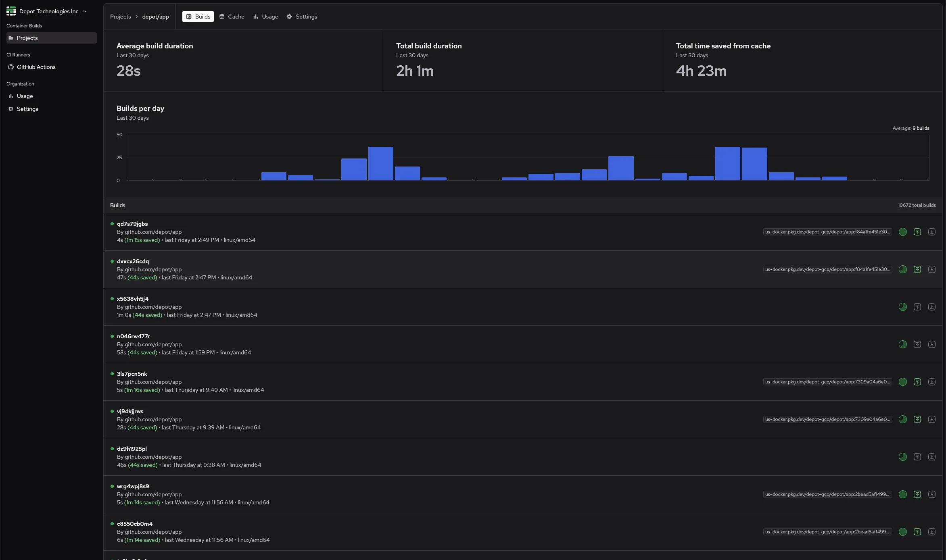Click the push (upload) icon for build dxxcx26cdq

pos(917,269)
